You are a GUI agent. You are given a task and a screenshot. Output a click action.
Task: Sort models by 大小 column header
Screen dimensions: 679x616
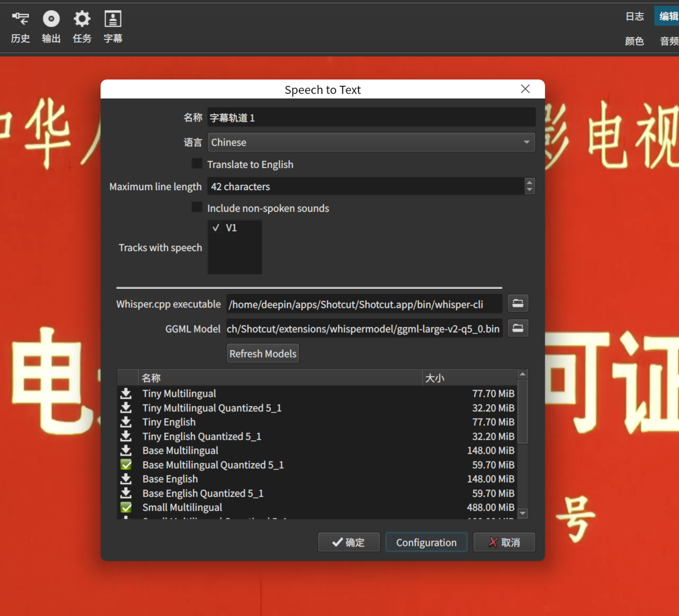470,378
